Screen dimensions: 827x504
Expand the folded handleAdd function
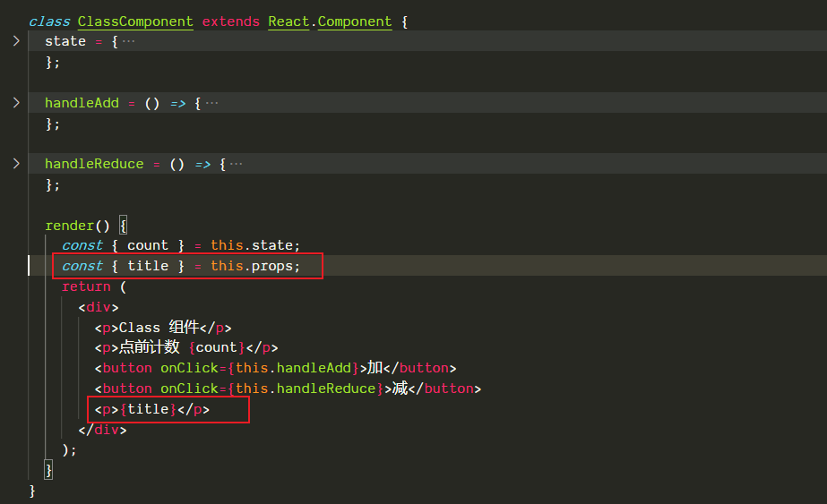[16, 102]
